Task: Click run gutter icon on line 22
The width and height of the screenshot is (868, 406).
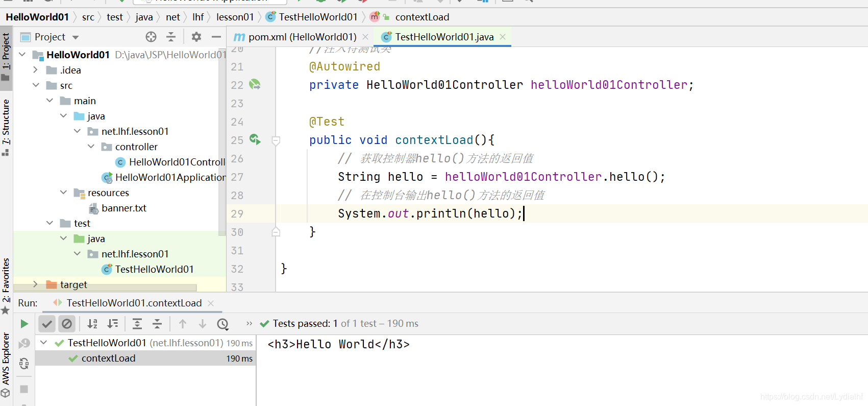Action: pyautogui.click(x=255, y=84)
